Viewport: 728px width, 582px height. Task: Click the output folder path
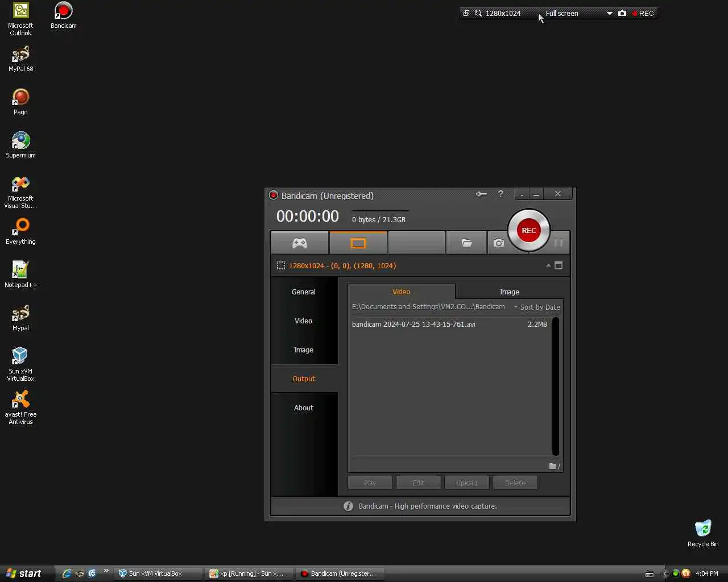tap(428, 307)
